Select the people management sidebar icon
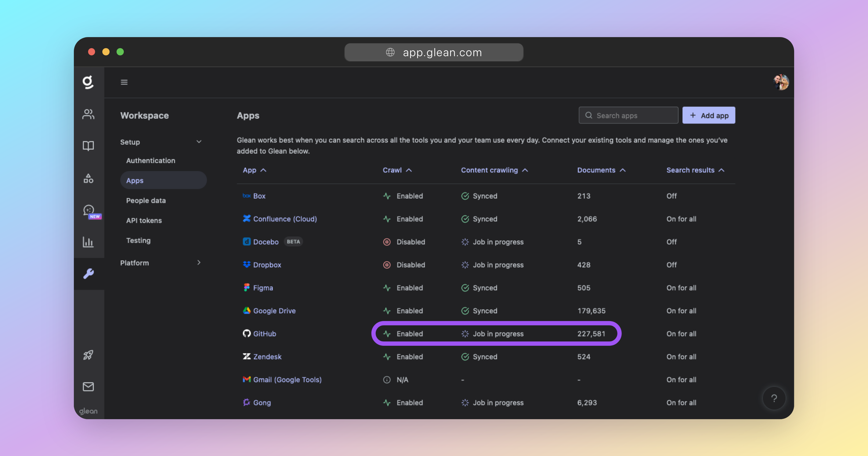 88,114
